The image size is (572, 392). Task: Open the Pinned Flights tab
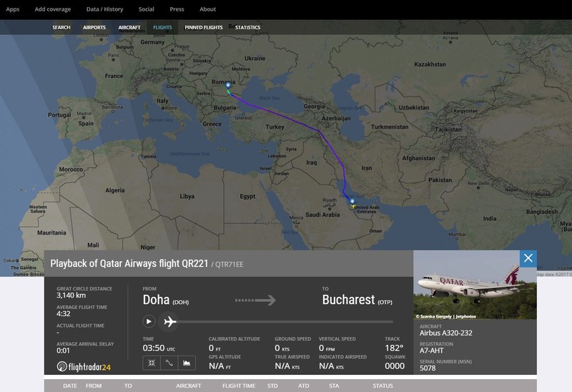click(x=204, y=27)
